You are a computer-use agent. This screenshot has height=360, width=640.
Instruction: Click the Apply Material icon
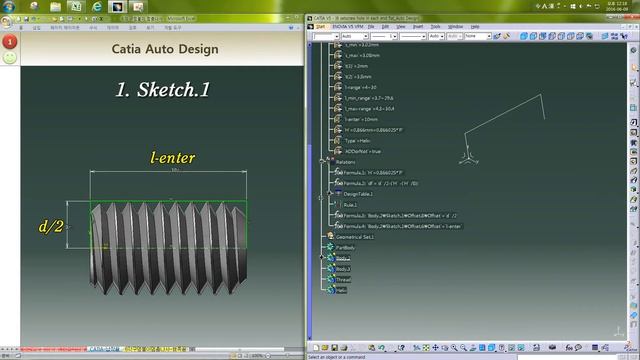(552, 348)
